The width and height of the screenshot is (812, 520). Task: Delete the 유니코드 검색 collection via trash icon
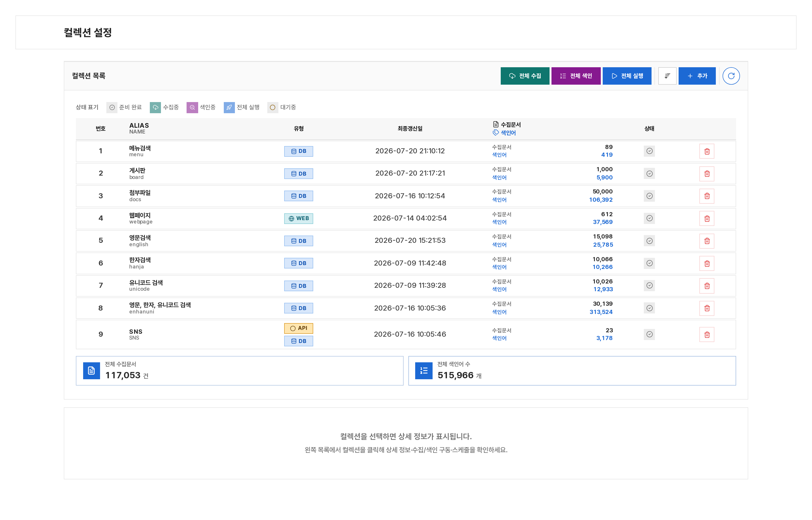pyautogui.click(x=707, y=286)
